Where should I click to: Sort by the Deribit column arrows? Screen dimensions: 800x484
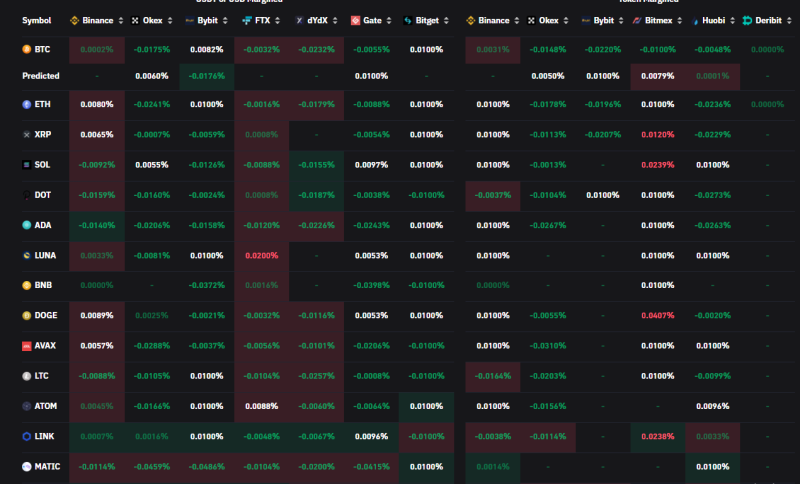pyautogui.click(x=789, y=20)
